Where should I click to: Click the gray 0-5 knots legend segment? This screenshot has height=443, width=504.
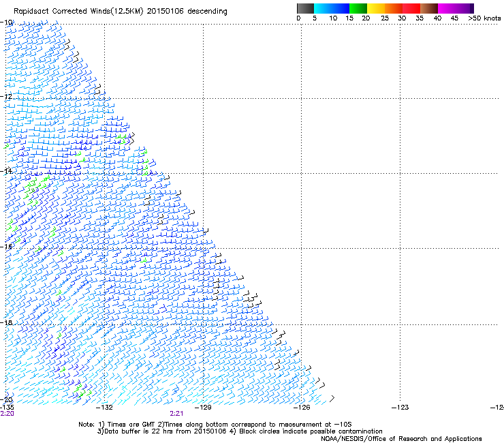click(x=305, y=8)
